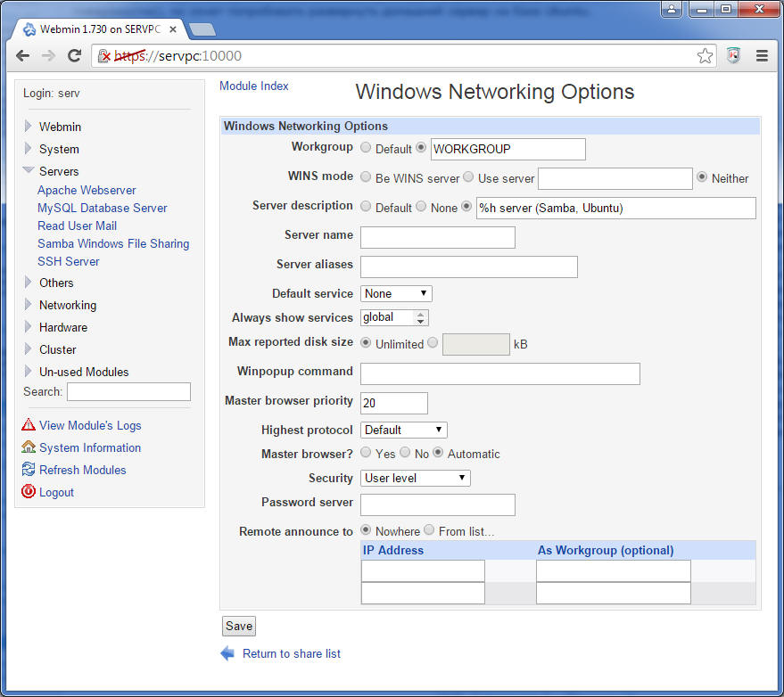Open the Chrome hamburger menu
Viewport: 784px width, 697px height.
click(762, 55)
